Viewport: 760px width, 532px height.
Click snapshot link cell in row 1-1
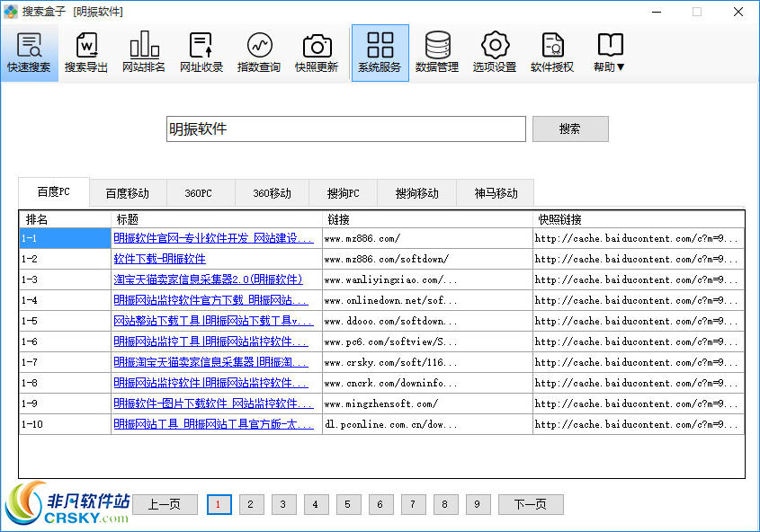coord(639,238)
